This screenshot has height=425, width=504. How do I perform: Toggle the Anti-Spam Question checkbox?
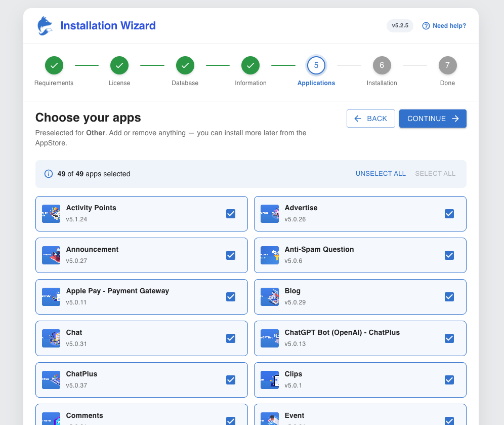[449, 255]
